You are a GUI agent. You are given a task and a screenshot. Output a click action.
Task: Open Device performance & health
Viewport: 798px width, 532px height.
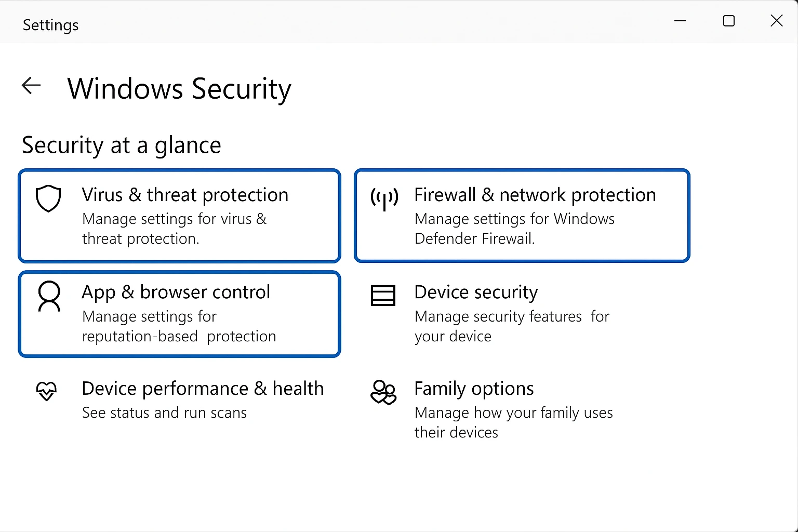203,389
